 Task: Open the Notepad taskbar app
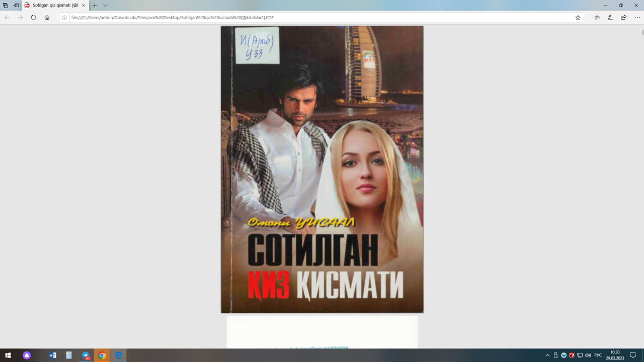69,355
